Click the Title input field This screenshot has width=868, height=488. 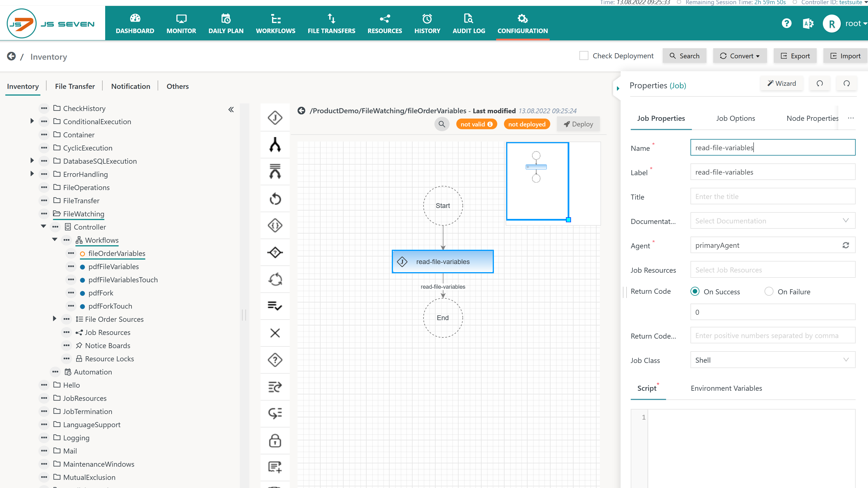773,196
